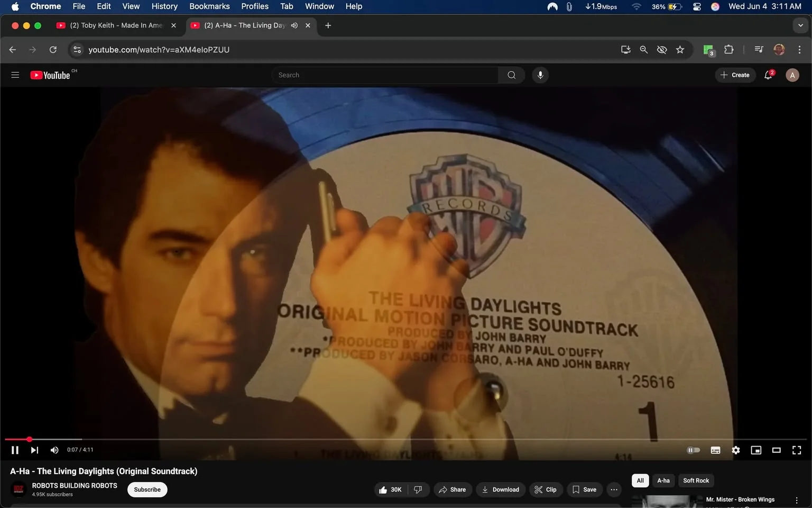Expand the tab search dropdown
812x508 pixels.
(800, 25)
